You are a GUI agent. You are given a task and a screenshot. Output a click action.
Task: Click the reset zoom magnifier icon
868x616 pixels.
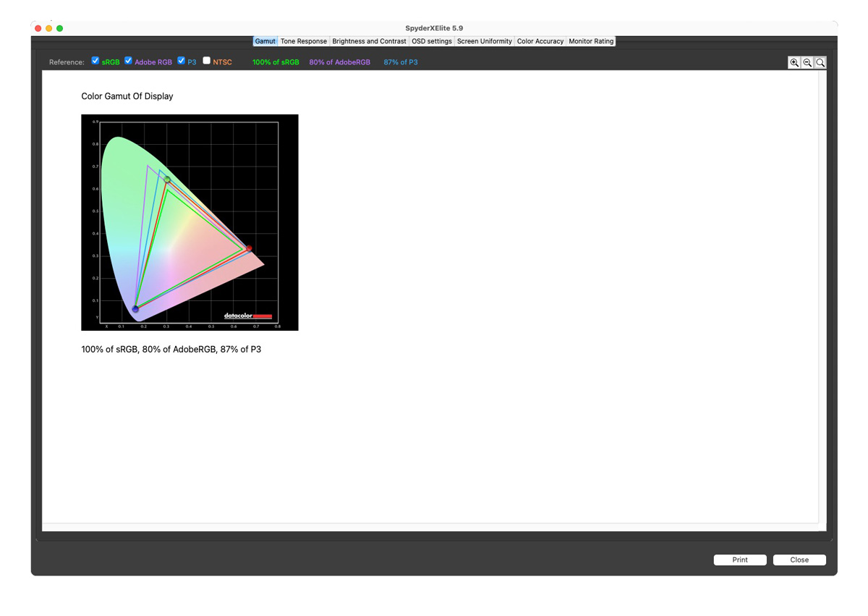820,63
